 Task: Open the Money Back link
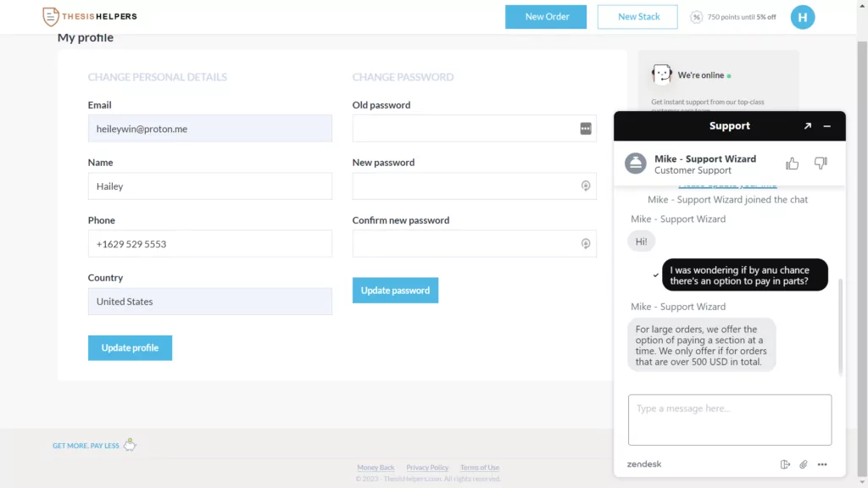pyautogui.click(x=376, y=468)
